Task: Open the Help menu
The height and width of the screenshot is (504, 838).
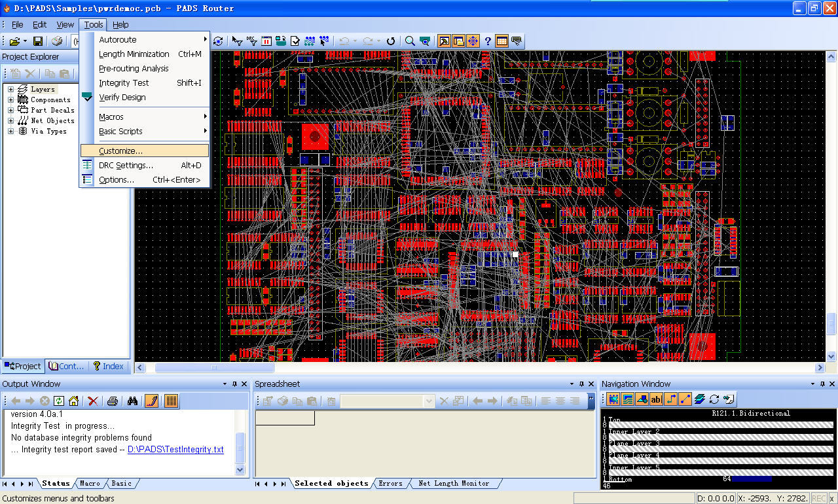Action: [x=120, y=25]
